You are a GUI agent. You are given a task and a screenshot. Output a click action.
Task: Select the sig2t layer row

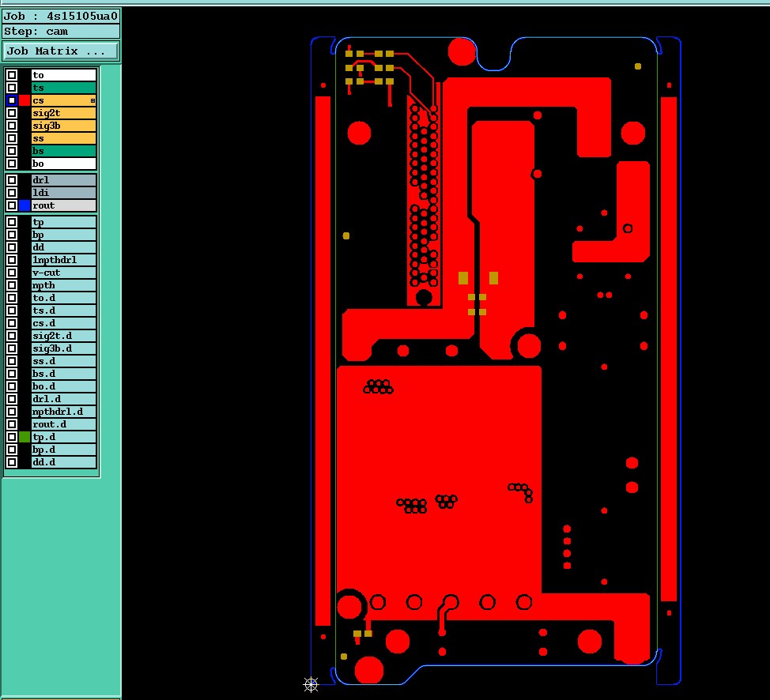tap(64, 114)
